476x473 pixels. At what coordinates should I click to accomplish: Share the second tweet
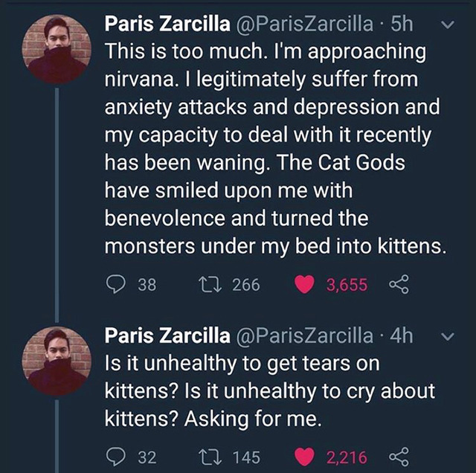[x=399, y=457]
